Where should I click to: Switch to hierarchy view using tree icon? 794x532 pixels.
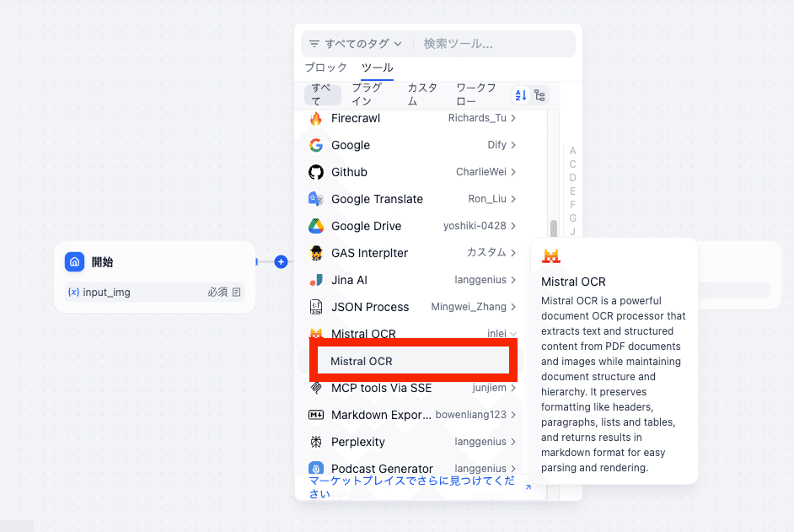(539, 95)
